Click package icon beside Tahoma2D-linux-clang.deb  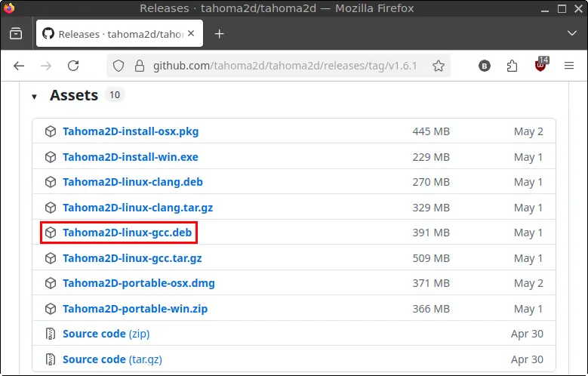51,182
